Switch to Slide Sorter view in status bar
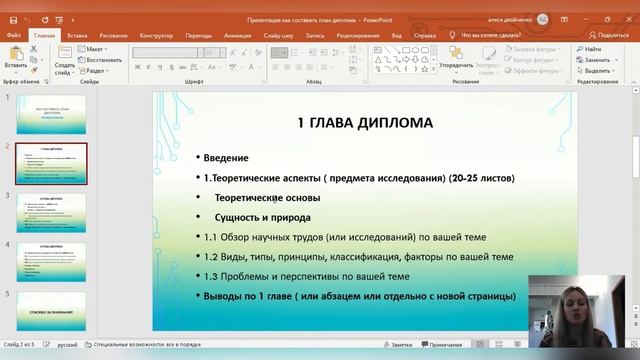The width and height of the screenshot is (640, 360). tap(499, 344)
